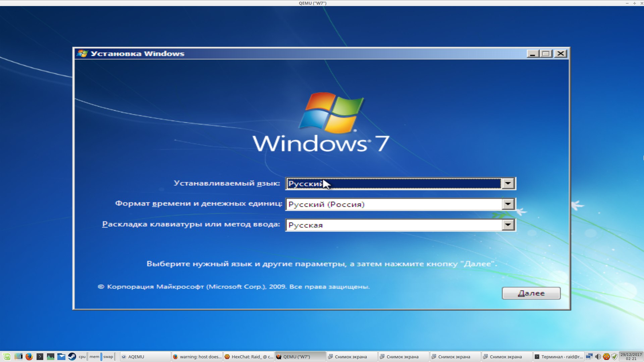Click the cpu monitor applet
Image resolution: width=644 pixels, height=362 pixels.
tap(83, 357)
